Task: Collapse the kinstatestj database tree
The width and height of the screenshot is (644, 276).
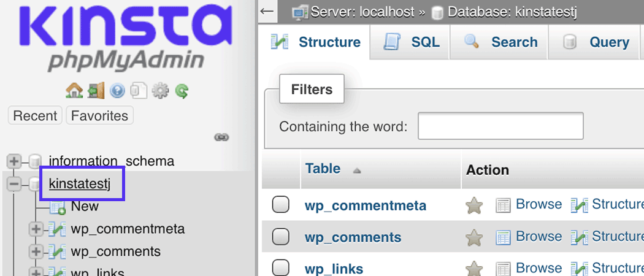Action: click(13, 183)
